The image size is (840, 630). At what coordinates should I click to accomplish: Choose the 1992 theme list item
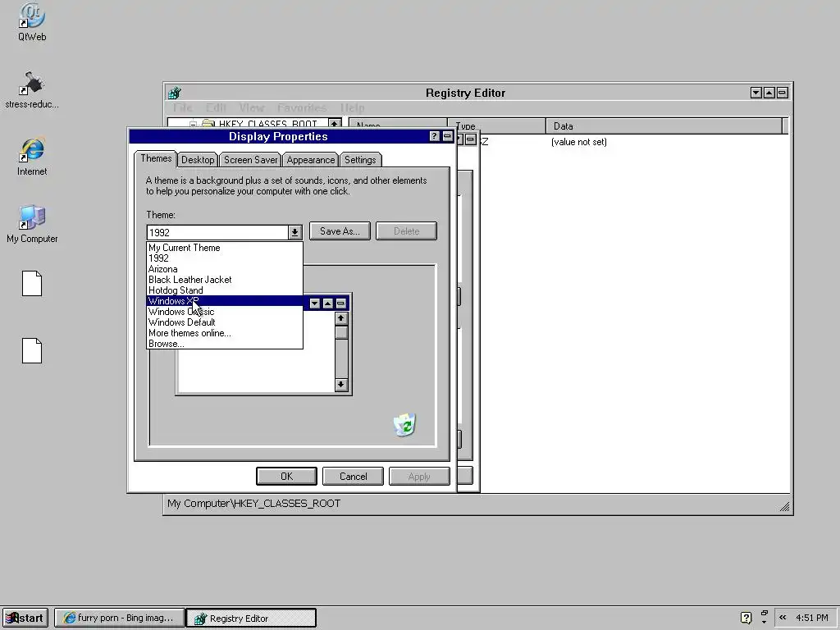(x=225, y=258)
